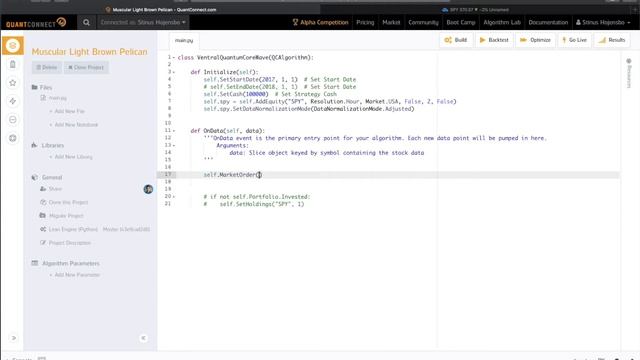640x360 pixels.
Task: Click the Algorithm Parameters header
Action: pos(66,263)
